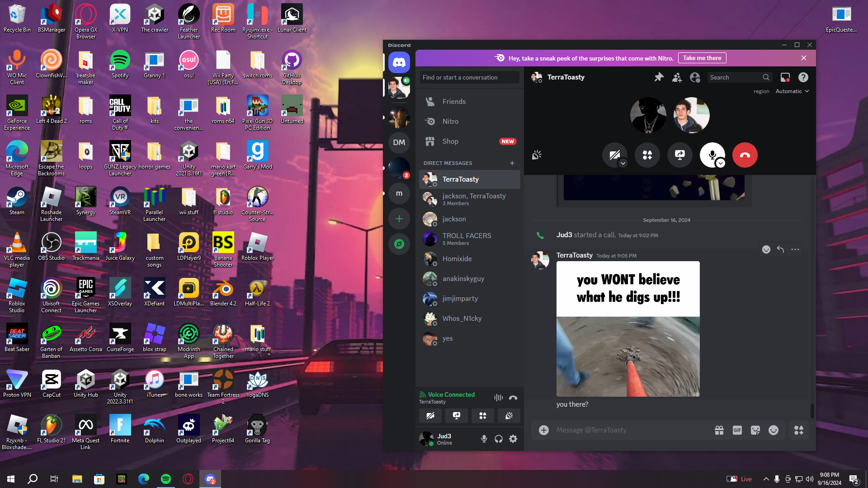
Task: Open noise suppression settings in voice panel
Action: pos(498,398)
